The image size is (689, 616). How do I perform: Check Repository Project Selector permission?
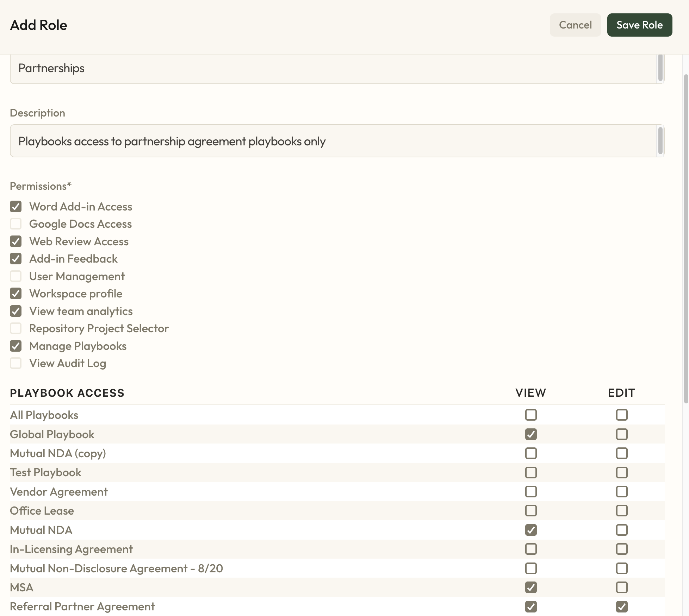(16, 328)
